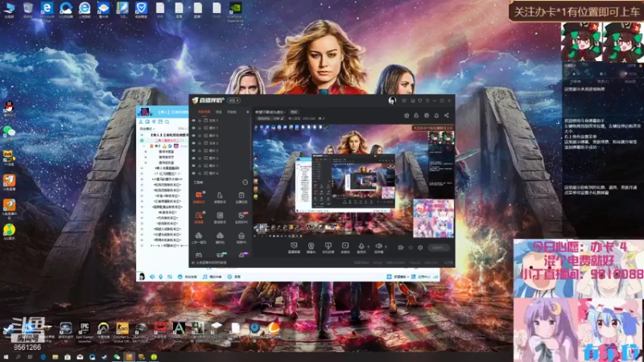Hide the 文本2 layer with its eye icon

pos(193,143)
